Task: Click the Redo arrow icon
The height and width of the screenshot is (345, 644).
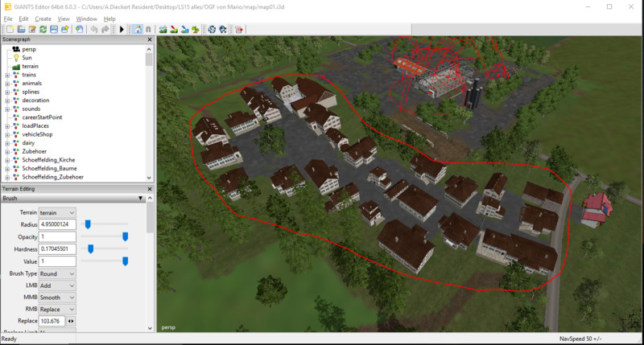Action: 105,29
